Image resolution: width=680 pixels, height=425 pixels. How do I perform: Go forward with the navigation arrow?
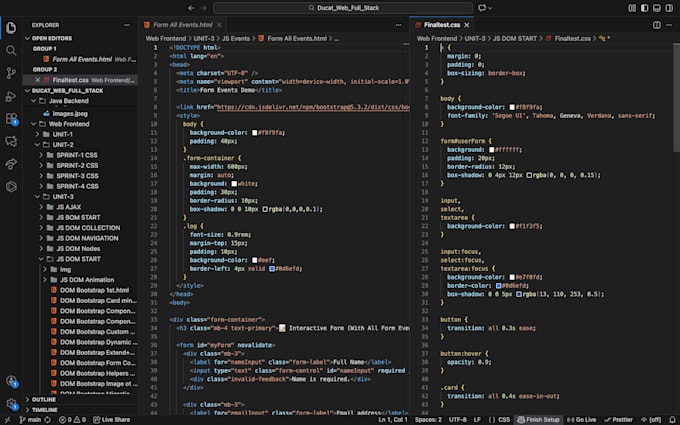point(204,8)
